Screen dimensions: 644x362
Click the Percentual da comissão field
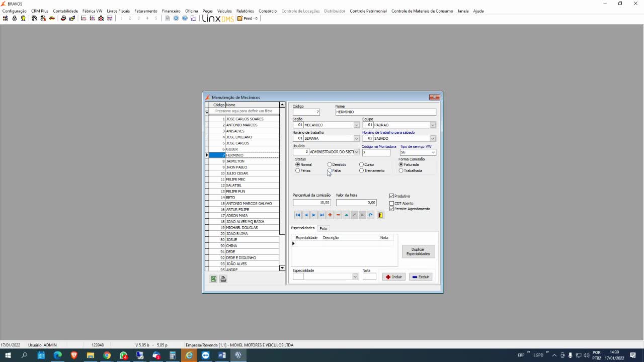coord(311,203)
